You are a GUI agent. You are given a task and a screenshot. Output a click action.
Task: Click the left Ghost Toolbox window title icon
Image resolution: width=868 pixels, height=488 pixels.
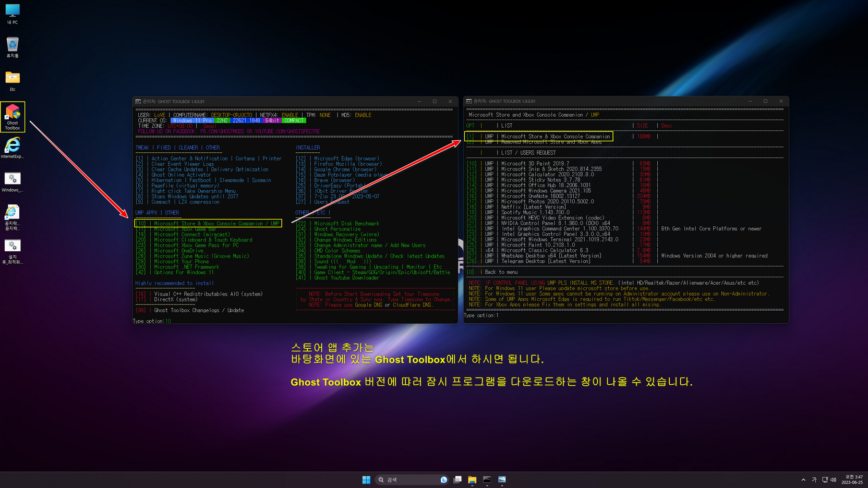(x=138, y=102)
